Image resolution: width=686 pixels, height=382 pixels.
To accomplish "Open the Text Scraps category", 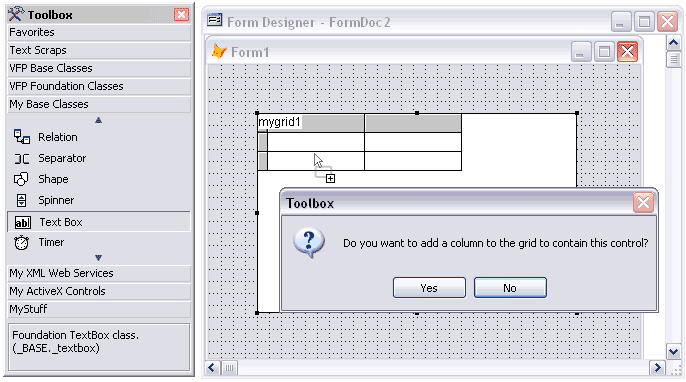I will click(x=99, y=50).
